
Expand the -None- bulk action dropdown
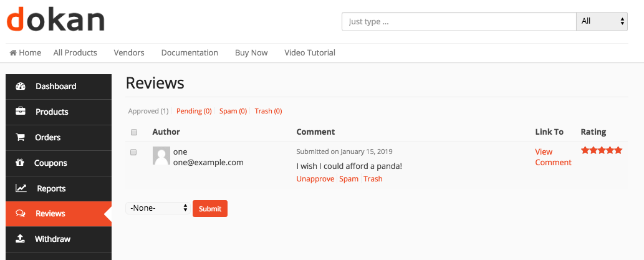(158, 208)
